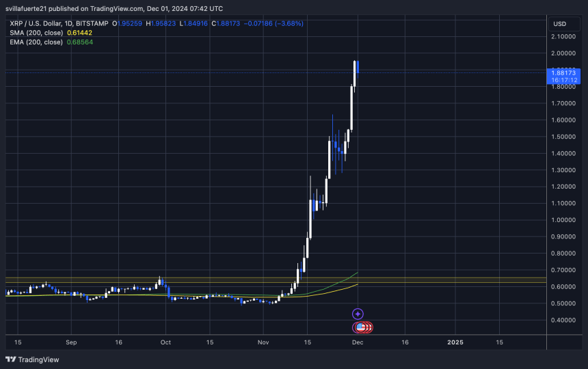Image resolution: width=588 pixels, height=369 pixels.
Task: Click the US flag economic event icon
Action: [360, 327]
